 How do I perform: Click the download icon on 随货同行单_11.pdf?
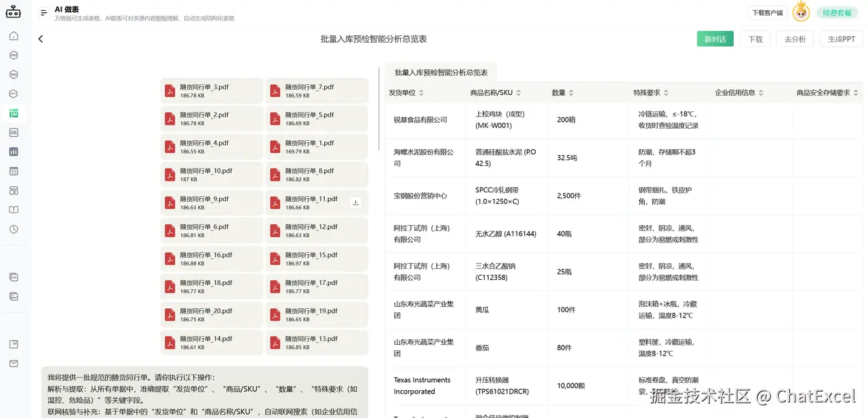tap(355, 202)
